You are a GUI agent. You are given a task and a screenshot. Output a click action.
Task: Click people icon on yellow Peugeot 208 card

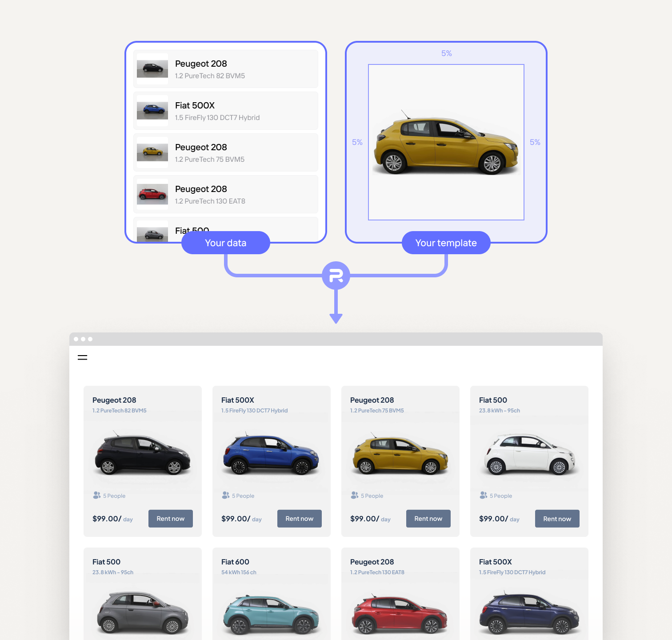(354, 495)
